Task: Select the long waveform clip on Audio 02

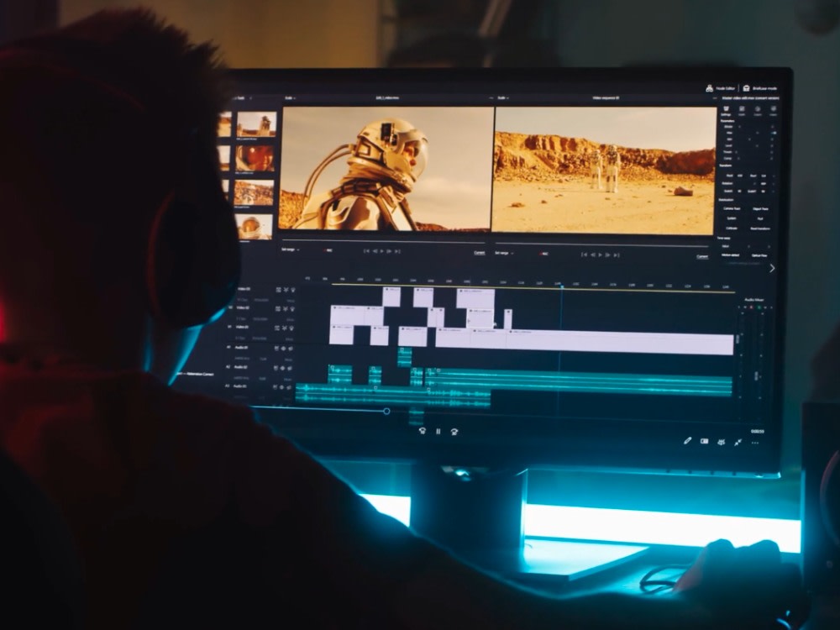Action: click(579, 382)
